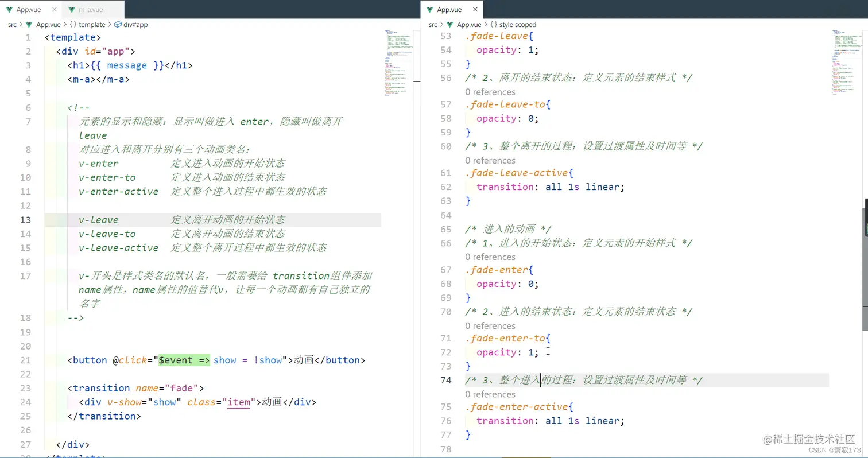The image size is (868, 458).
Task: Open 'App.vue' breadcrumb in left editor
Action: pyautogui.click(x=49, y=25)
